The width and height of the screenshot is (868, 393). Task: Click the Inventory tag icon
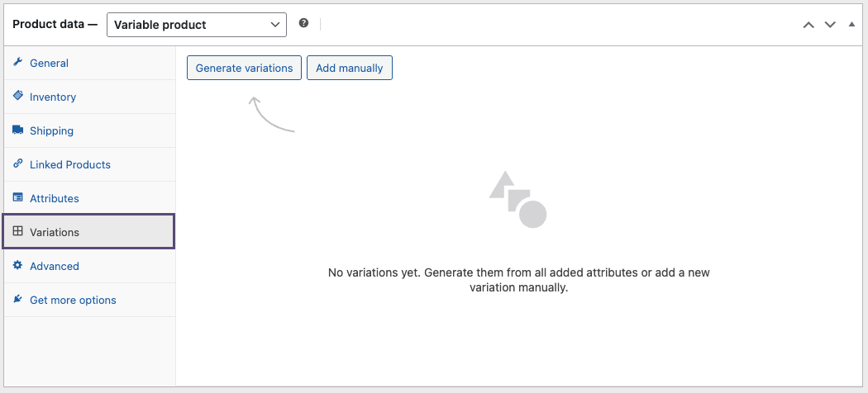pyautogui.click(x=17, y=97)
